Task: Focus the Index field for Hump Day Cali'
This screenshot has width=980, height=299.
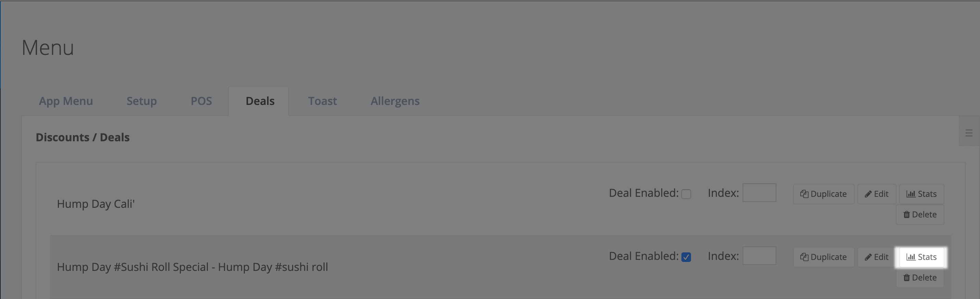Action: coord(759,193)
